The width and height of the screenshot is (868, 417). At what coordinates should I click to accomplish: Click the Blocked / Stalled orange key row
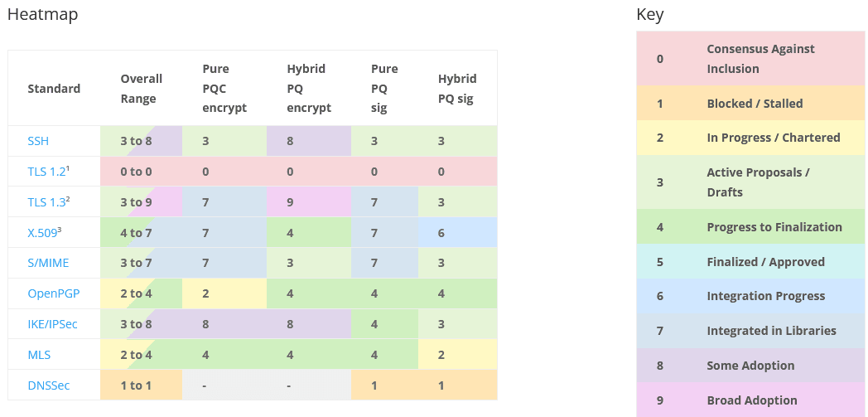tap(750, 104)
